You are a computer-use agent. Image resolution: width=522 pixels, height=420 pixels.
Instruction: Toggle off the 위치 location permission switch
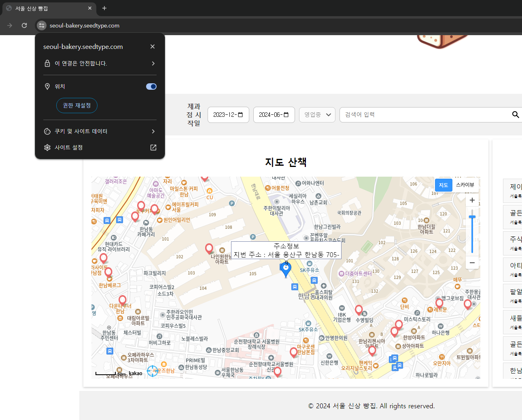click(x=151, y=86)
